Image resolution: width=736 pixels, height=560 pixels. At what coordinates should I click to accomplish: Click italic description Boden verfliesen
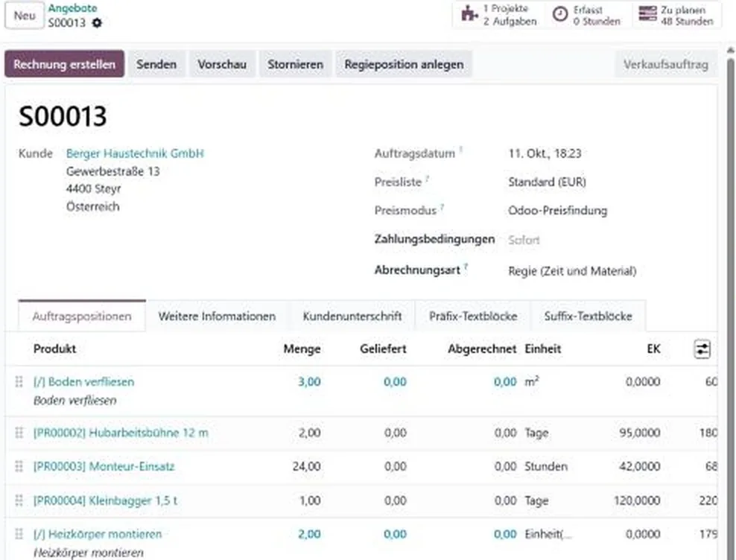coord(74,401)
